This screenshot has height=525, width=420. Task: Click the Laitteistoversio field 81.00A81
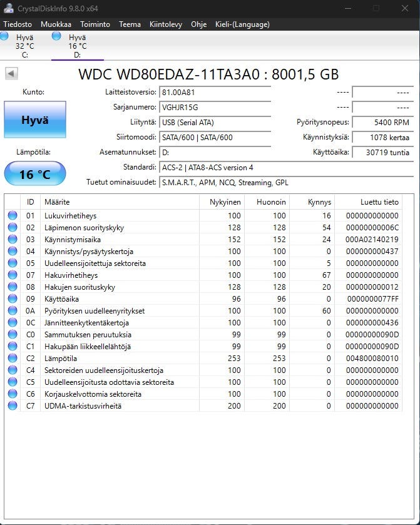coord(215,92)
